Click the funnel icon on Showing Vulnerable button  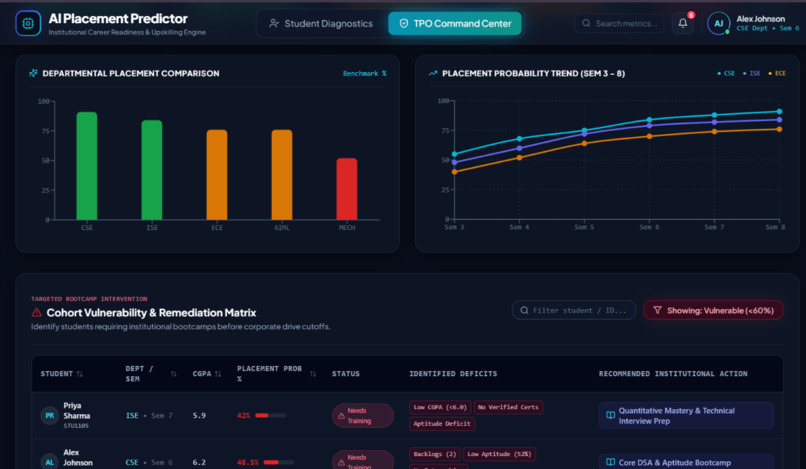657,310
